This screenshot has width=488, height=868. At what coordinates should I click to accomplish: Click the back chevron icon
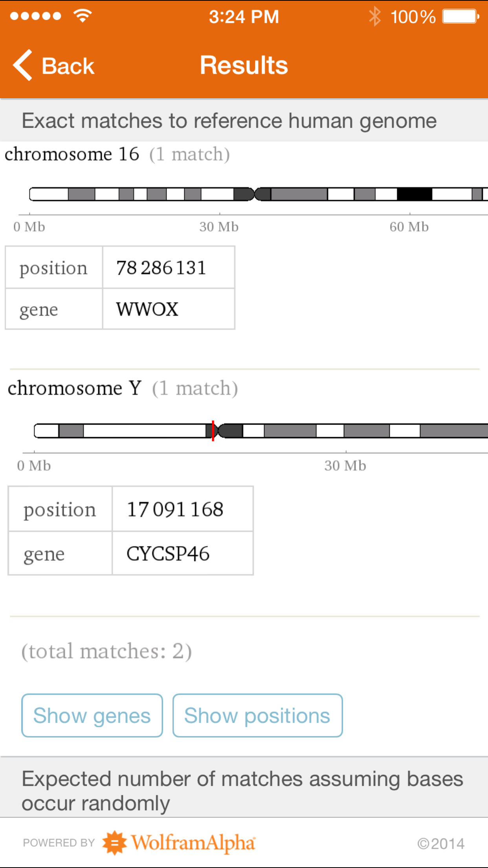[22, 65]
